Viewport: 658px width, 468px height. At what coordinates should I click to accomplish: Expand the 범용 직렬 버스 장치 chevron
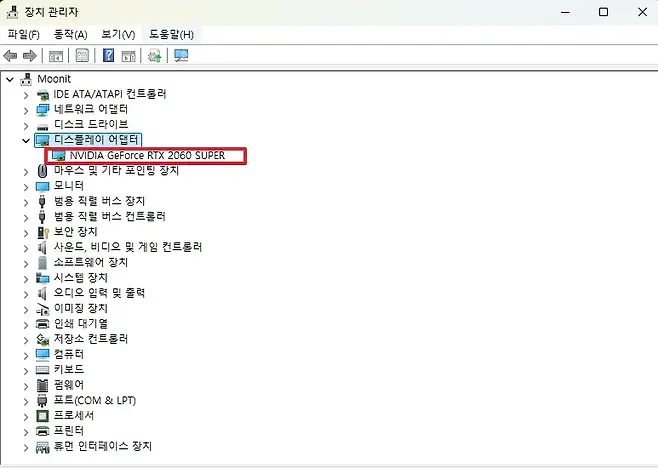tap(26, 202)
